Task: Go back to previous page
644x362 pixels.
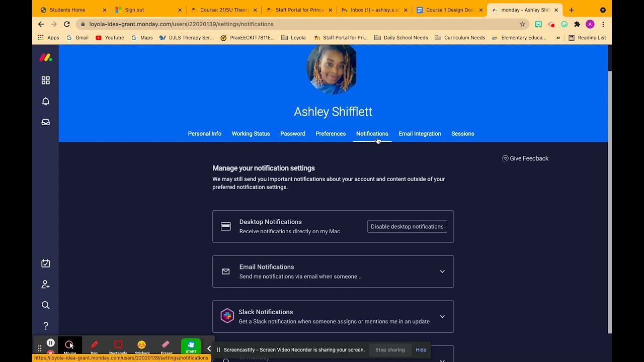Action: 41,24
